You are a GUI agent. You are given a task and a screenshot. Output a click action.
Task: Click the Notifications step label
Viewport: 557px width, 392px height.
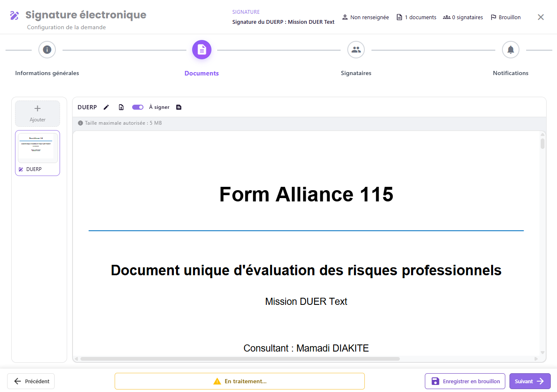[x=511, y=73]
